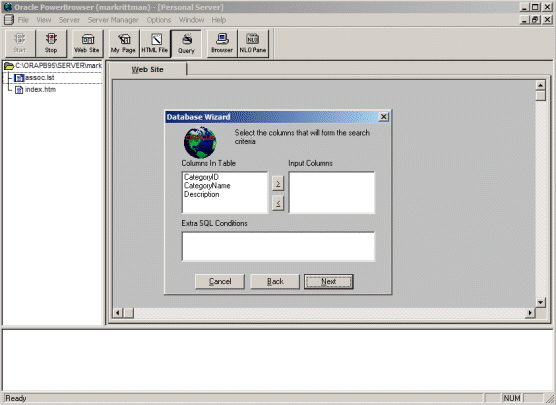Open the View menu
This screenshot has height=405, width=556.
tap(44, 20)
